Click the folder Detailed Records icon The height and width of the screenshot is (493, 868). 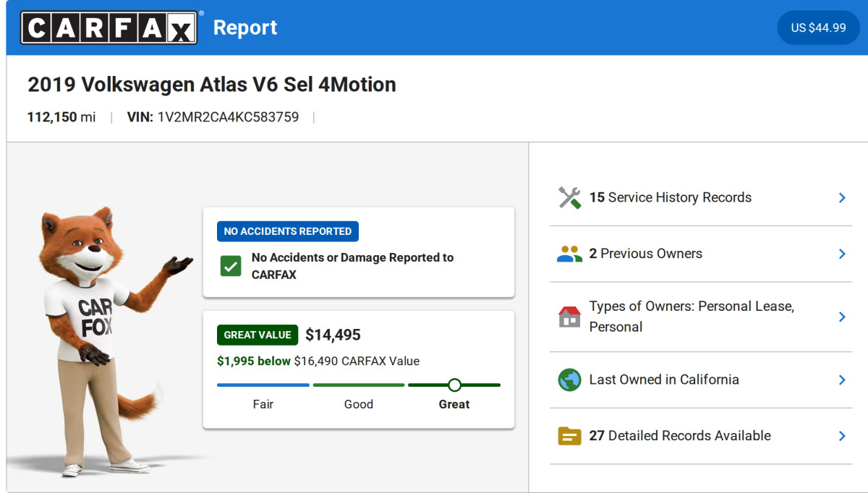pyautogui.click(x=569, y=436)
